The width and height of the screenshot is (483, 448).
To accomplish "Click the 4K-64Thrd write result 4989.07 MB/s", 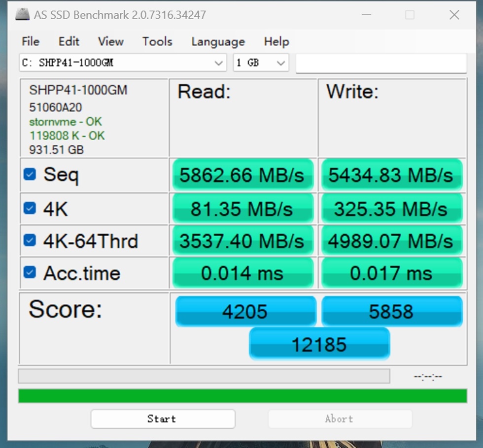I will coord(392,241).
